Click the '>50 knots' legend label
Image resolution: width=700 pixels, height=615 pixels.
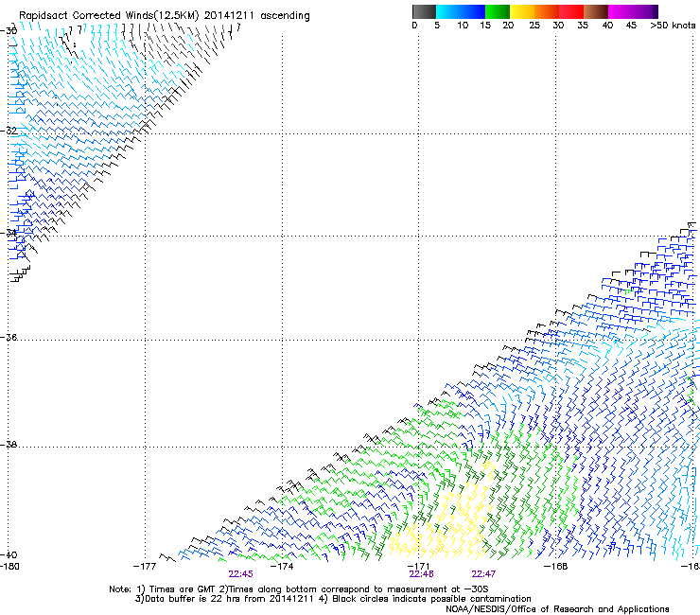point(673,26)
